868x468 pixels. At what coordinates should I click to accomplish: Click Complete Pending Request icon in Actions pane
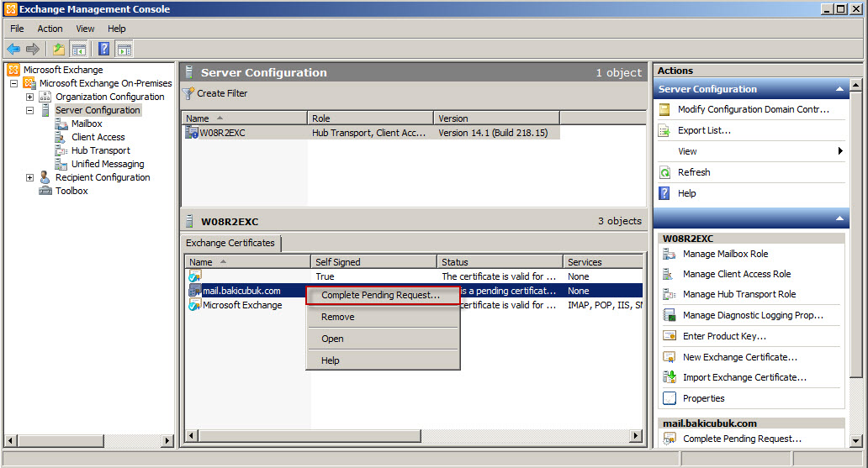670,439
